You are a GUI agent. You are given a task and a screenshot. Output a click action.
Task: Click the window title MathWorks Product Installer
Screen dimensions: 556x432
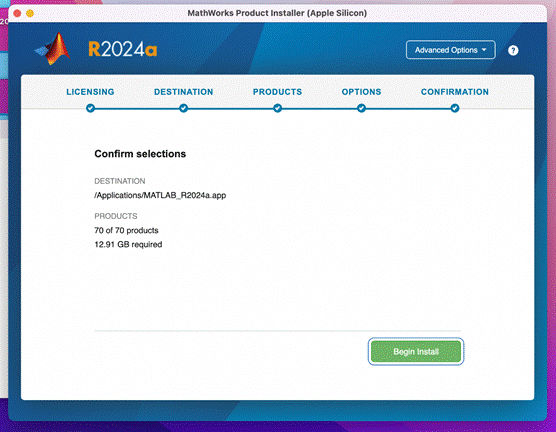tap(277, 13)
